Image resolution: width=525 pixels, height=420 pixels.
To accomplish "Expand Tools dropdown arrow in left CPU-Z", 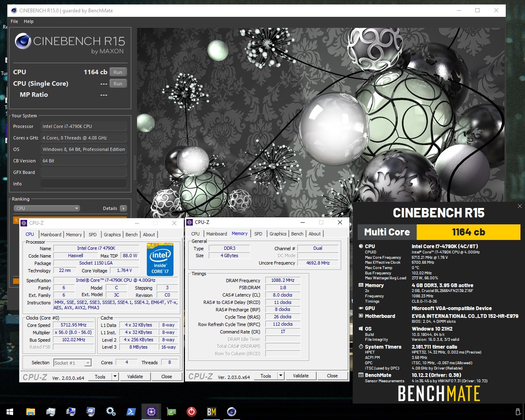I will 115,377.
